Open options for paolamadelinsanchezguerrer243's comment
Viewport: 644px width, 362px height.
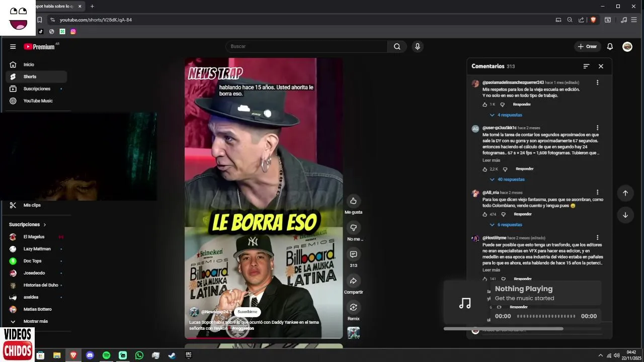pyautogui.click(x=597, y=82)
